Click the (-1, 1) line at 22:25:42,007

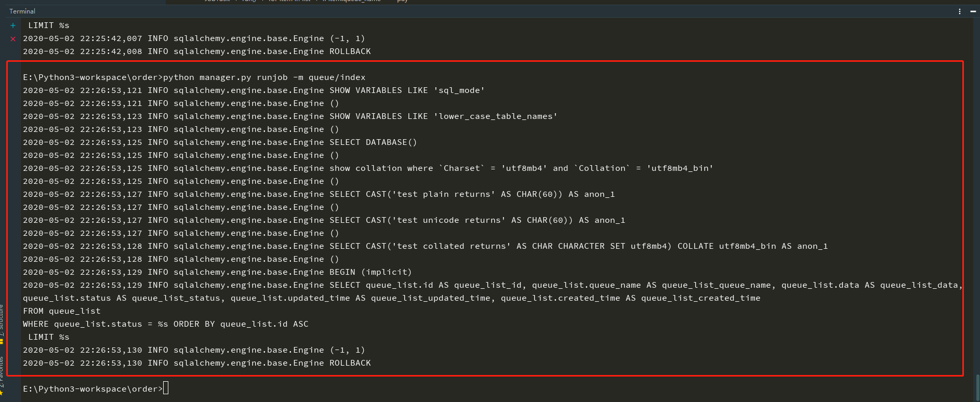coord(194,38)
